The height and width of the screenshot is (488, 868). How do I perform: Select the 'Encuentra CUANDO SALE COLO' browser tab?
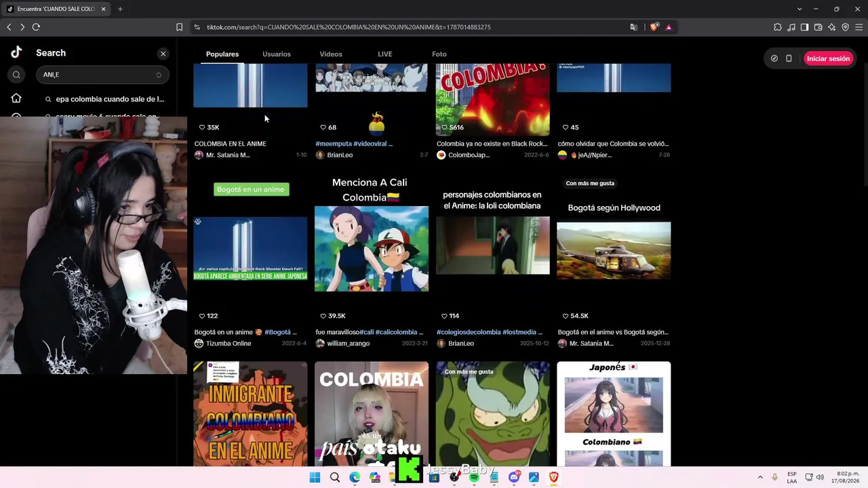56,9
